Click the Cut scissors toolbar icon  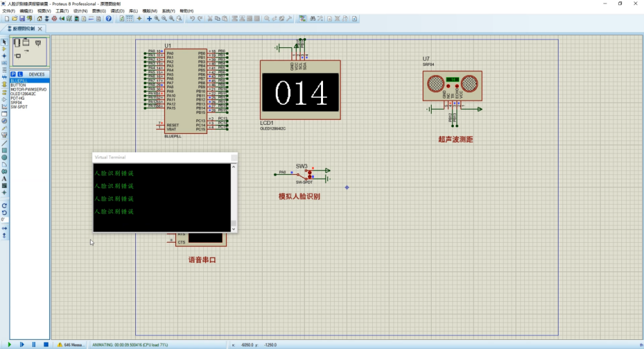pos(210,19)
